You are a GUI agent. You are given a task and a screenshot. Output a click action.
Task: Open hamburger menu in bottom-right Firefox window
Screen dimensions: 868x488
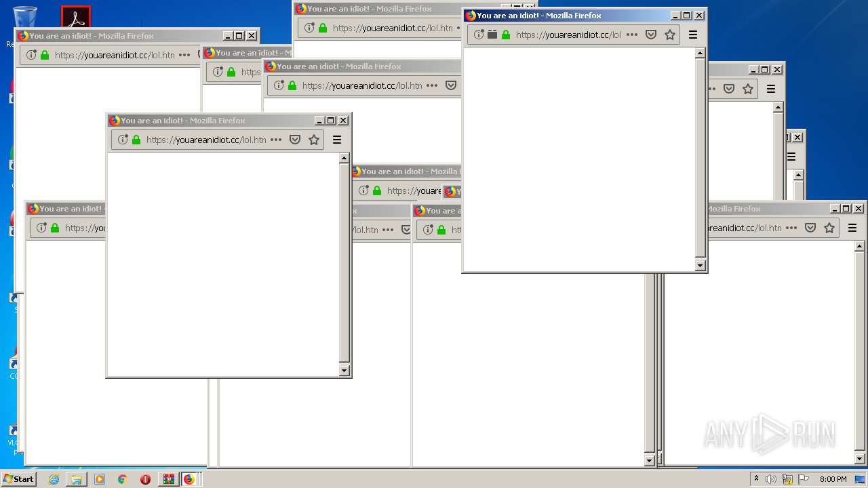[x=852, y=228]
